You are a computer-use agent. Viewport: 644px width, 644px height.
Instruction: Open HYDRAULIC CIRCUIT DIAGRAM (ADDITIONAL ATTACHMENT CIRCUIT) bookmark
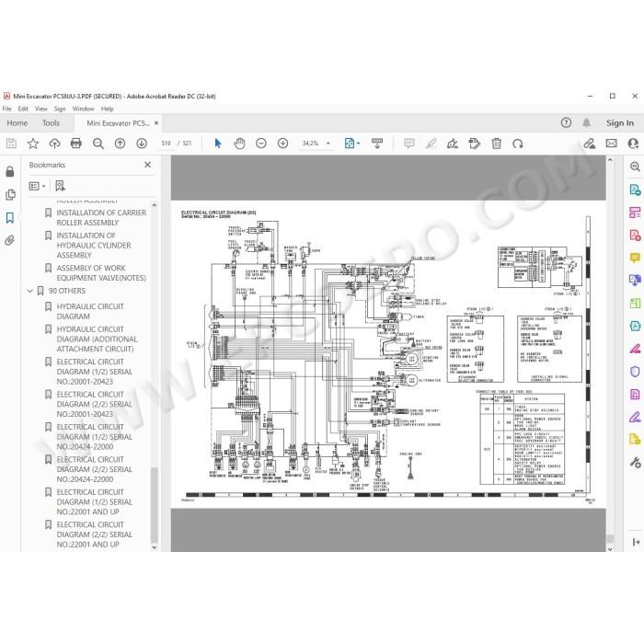tap(97, 339)
